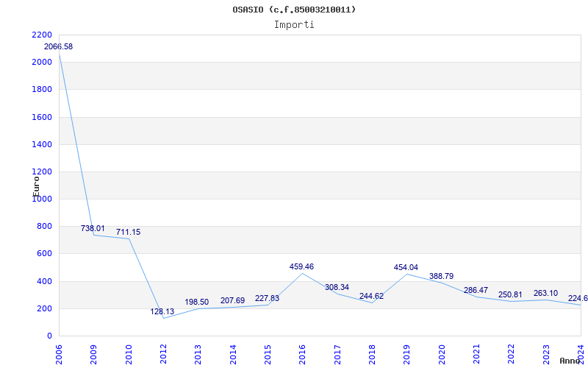Select the 286.47 data label
This screenshot has width=588, height=368.
click(x=476, y=290)
